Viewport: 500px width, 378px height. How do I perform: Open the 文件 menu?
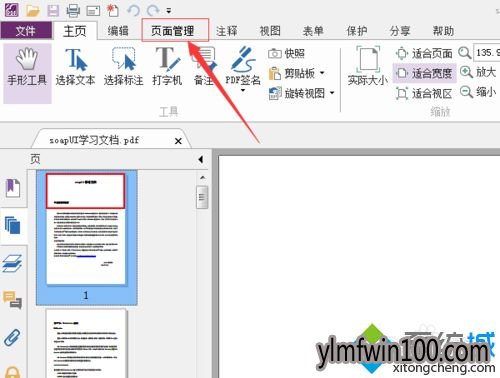(x=26, y=31)
